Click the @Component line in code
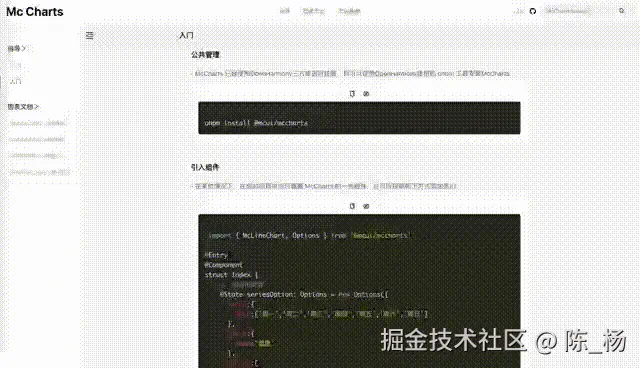Screen dimensions: 640x368 pos(223,265)
